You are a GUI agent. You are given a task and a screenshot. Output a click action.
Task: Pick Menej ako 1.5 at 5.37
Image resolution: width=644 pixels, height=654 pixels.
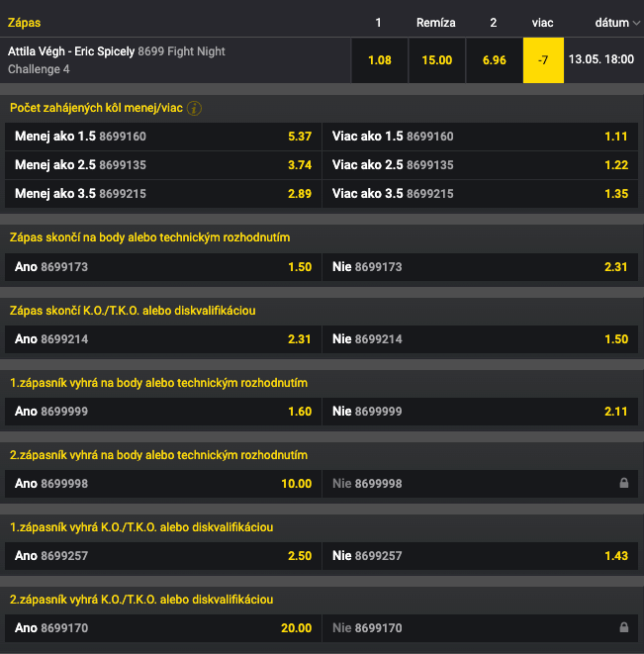coord(163,137)
